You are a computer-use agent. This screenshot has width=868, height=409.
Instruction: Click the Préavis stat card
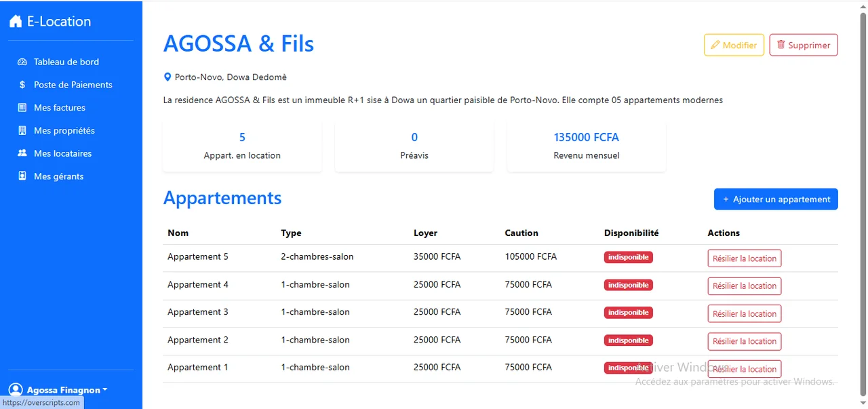[414, 146]
